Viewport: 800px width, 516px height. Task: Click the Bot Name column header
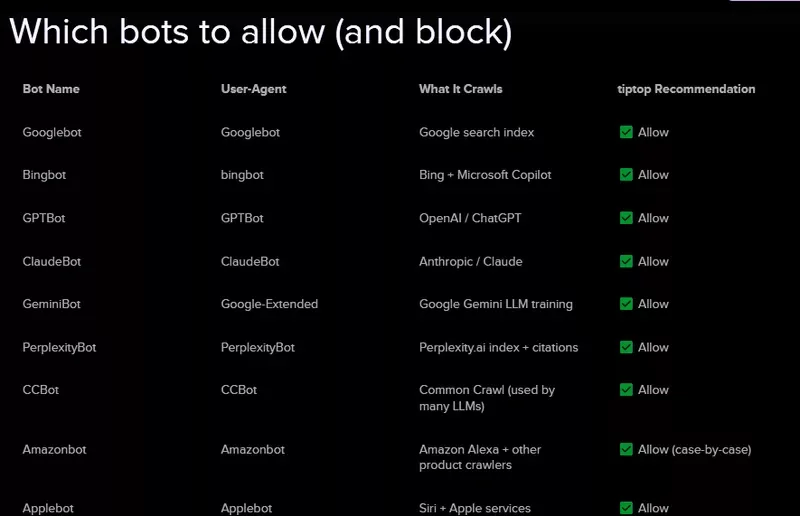51,89
